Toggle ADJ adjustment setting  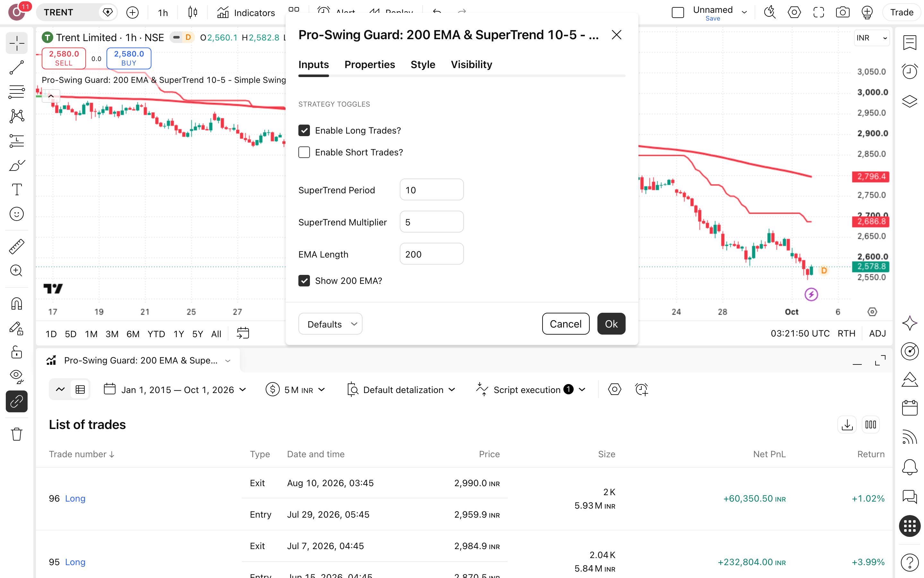click(x=877, y=333)
